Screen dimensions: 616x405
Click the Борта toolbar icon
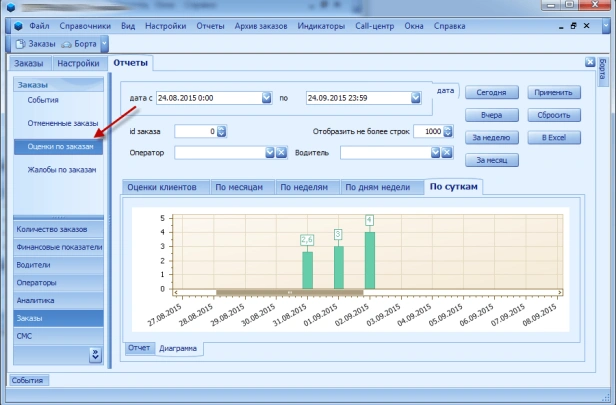66,44
